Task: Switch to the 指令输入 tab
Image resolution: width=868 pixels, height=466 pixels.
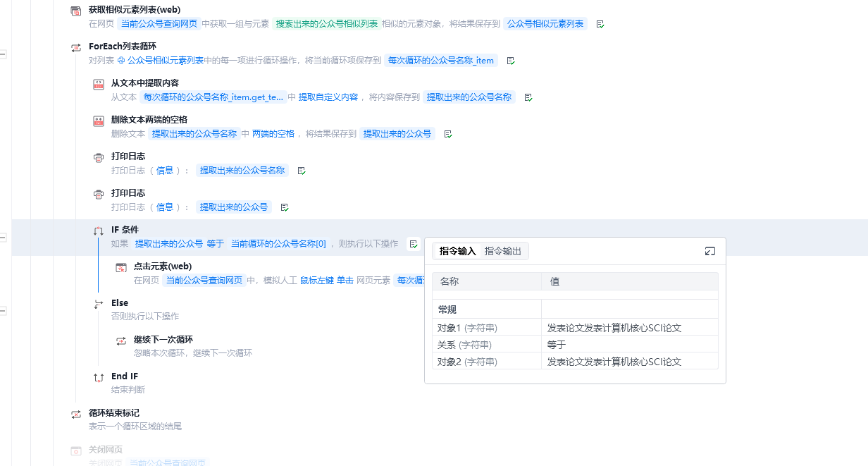Action: (458, 251)
